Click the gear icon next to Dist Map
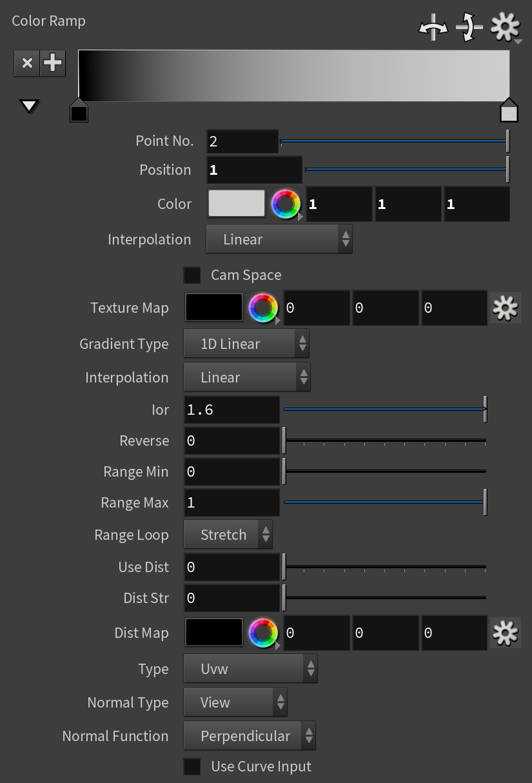The height and width of the screenshot is (783, 532). (x=505, y=633)
